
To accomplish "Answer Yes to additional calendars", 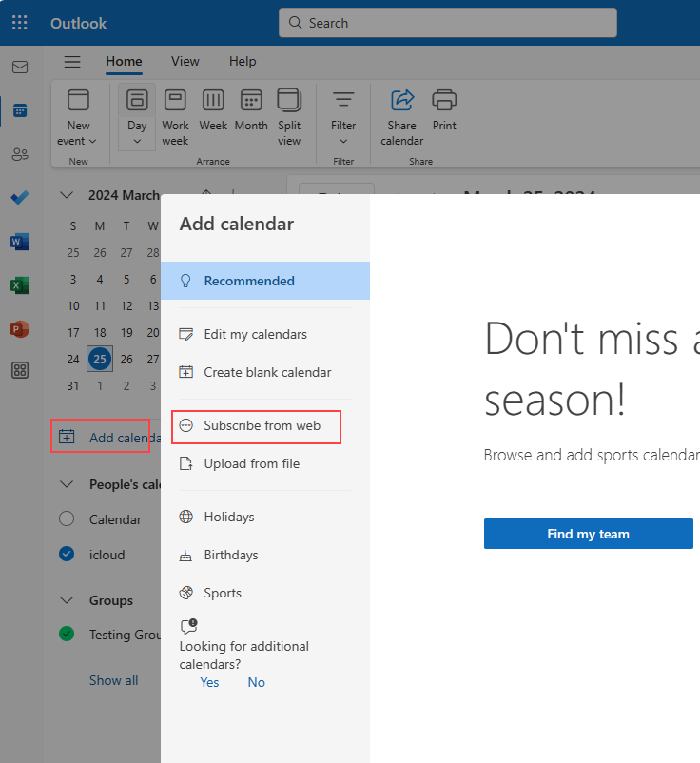I will (209, 682).
